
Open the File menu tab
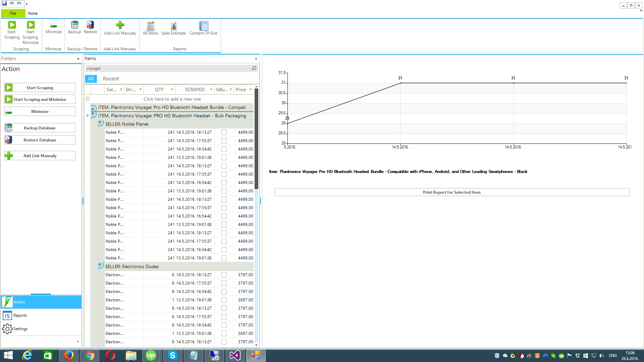pyautogui.click(x=13, y=13)
